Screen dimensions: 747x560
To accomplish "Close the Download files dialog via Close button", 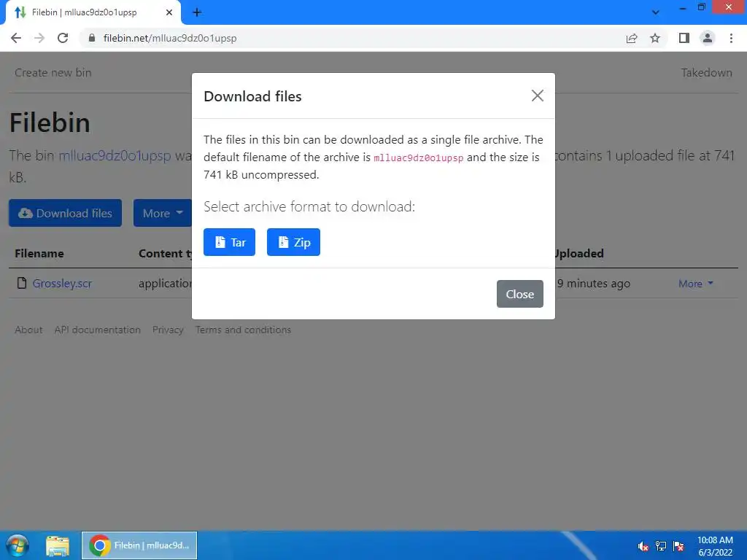I will (519, 294).
